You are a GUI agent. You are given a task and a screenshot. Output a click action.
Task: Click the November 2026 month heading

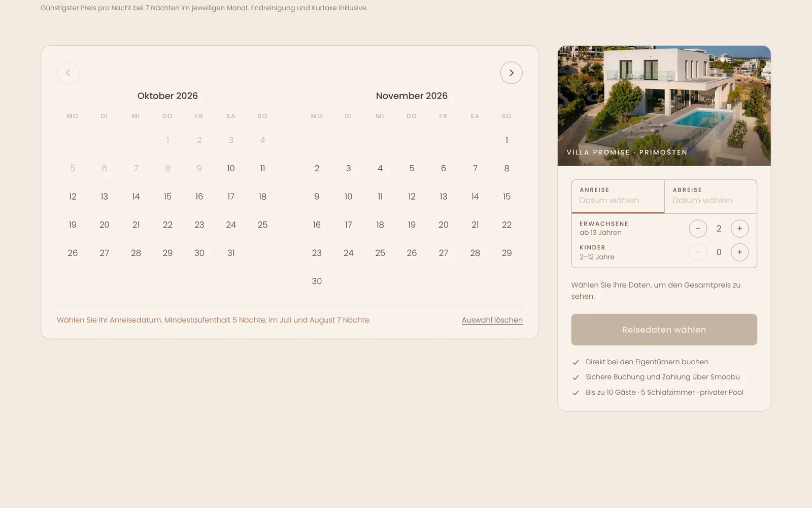[x=412, y=96]
